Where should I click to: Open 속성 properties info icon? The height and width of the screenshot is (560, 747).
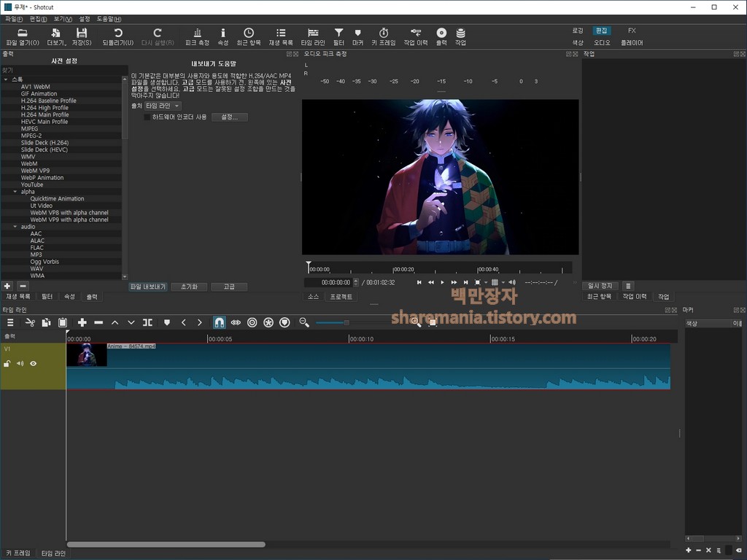coord(223,36)
